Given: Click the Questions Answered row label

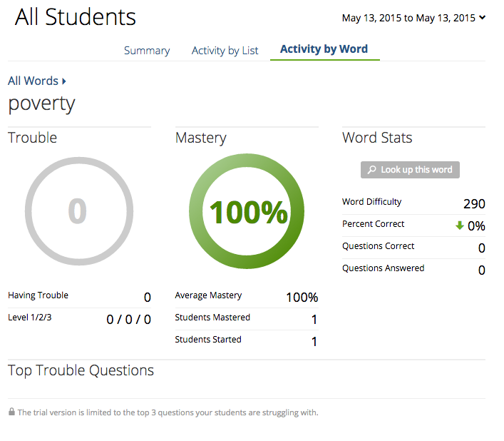Looking at the screenshot, I should pyautogui.click(x=383, y=268).
